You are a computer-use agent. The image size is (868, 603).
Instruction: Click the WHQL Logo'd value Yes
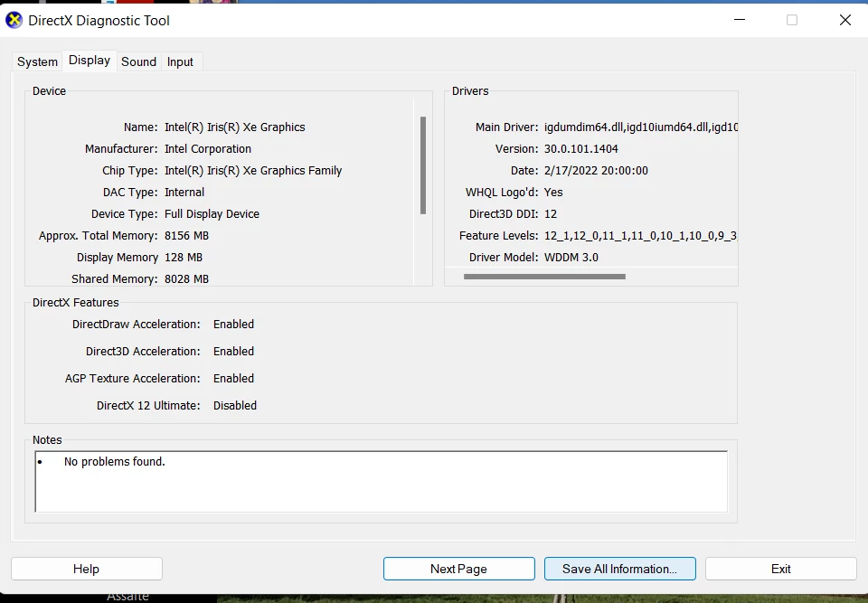pos(553,192)
